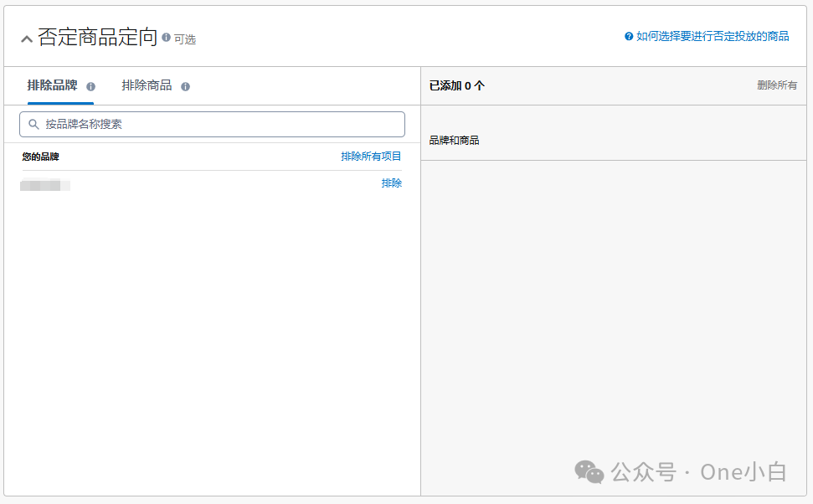Focus the 按品牌名称搜索 search field
This screenshot has height=504, width=813.
click(218, 124)
